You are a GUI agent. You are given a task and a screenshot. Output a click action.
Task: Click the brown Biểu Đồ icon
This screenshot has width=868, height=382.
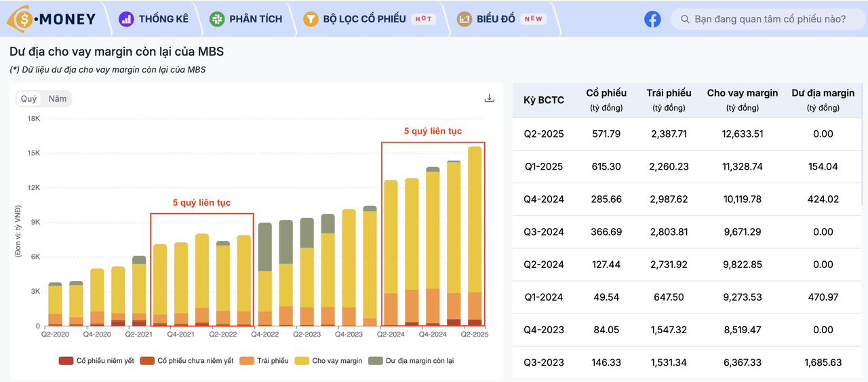click(x=465, y=19)
